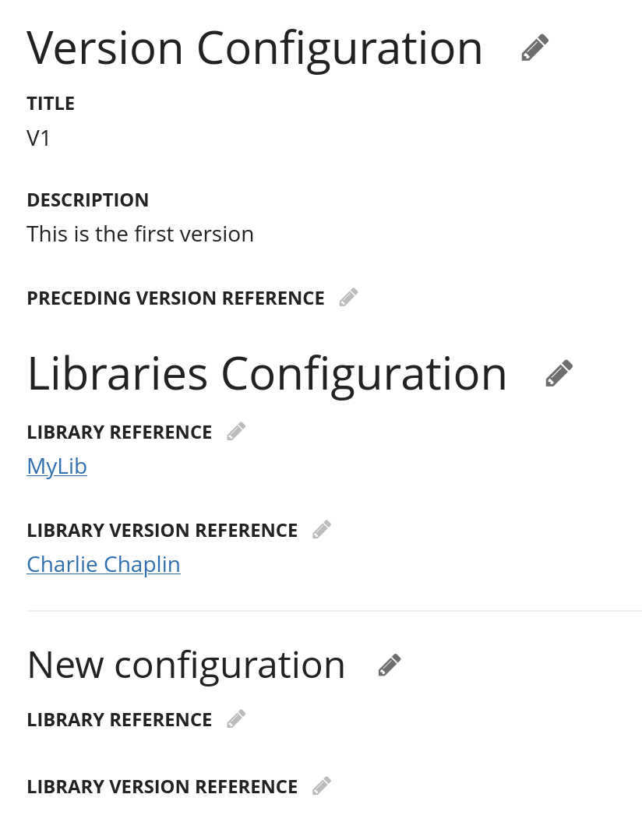
Task: Edit Library Reference above the MyLib link
Action: 236,432
